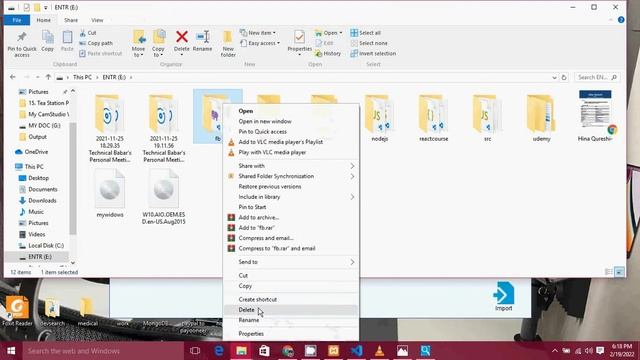
Task: Select the mywidows disc image file
Action: [110, 193]
